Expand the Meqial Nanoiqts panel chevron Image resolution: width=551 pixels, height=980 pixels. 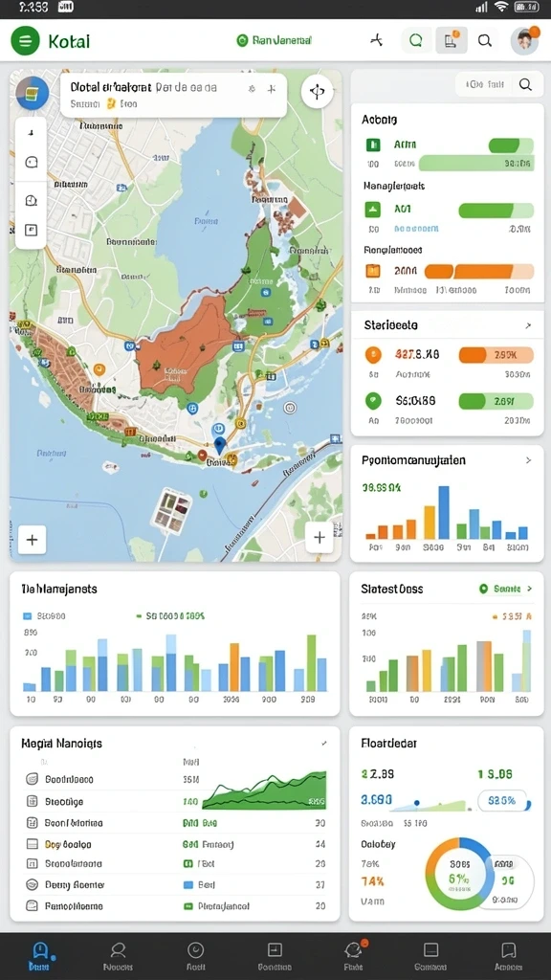pyautogui.click(x=324, y=744)
